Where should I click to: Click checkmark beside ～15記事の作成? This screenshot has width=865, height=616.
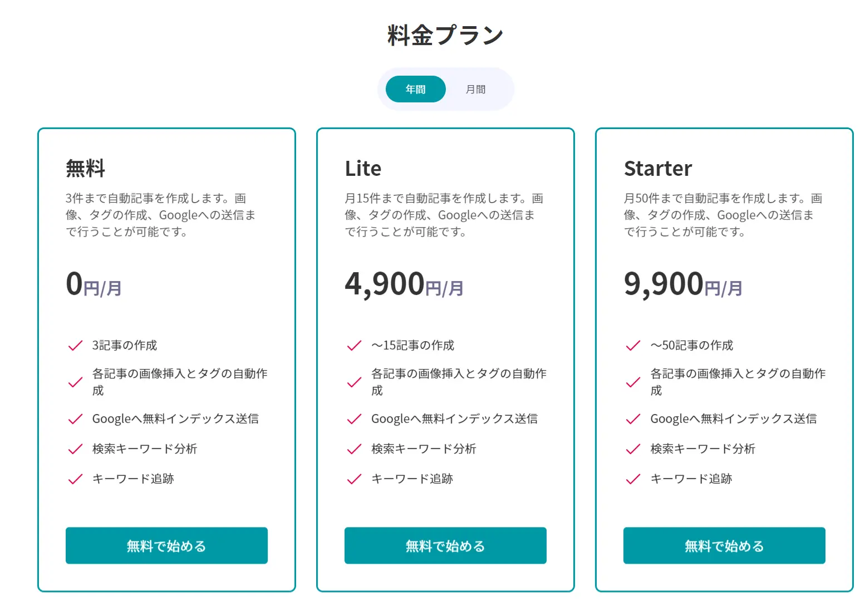coord(354,346)
